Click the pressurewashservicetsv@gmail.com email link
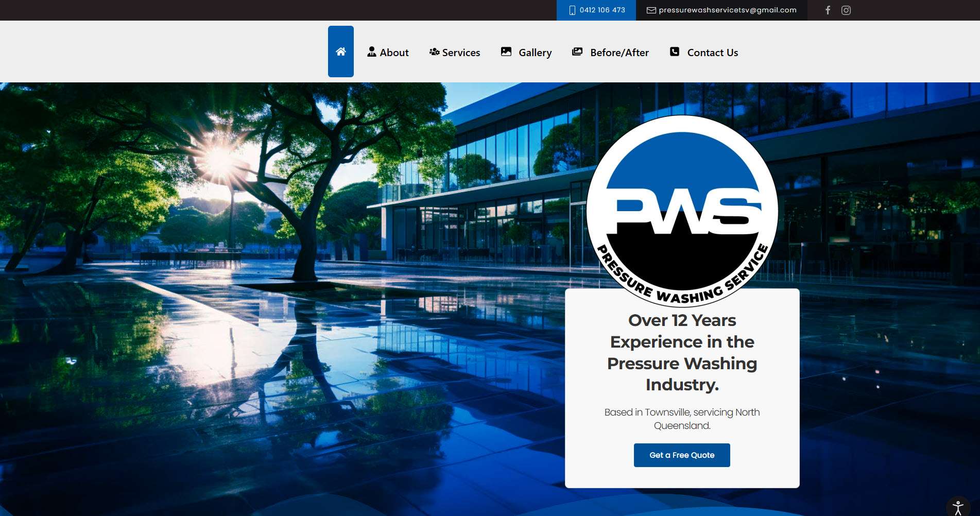Viewport: 980px width, 516px height. pyautogui.click(x=727, y=10)
